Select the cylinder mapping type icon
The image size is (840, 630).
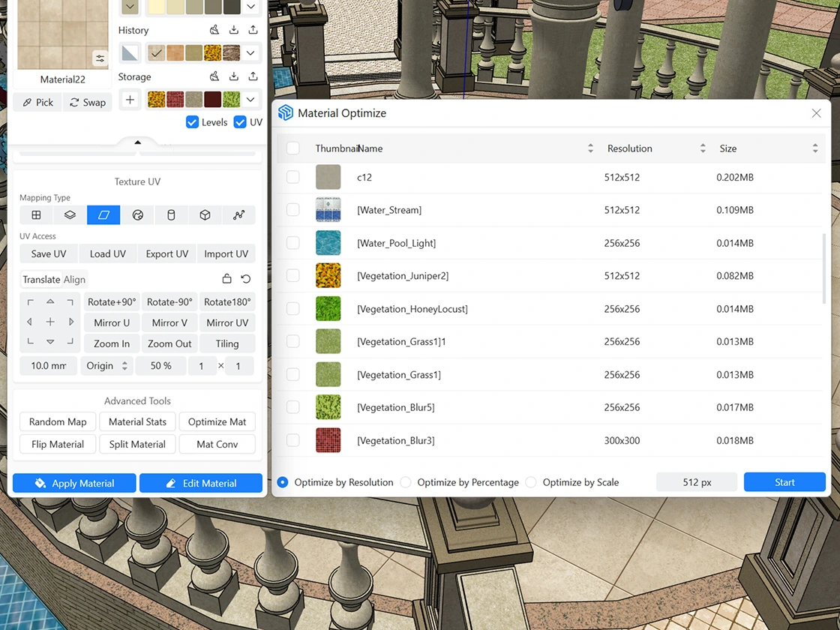pos(171,215)
